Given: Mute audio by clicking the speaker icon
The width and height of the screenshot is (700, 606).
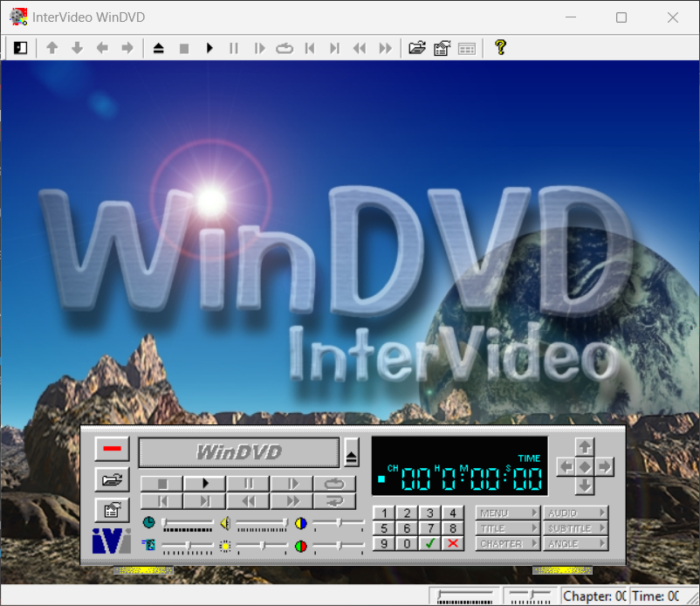Looking at the screenshot, I should click(x=225, y=523).
